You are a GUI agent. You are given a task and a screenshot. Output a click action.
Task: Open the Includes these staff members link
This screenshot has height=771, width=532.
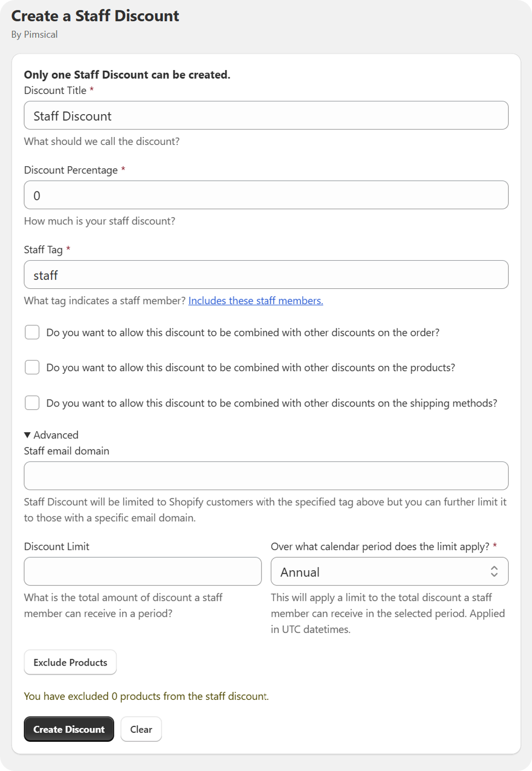(256, 300)
